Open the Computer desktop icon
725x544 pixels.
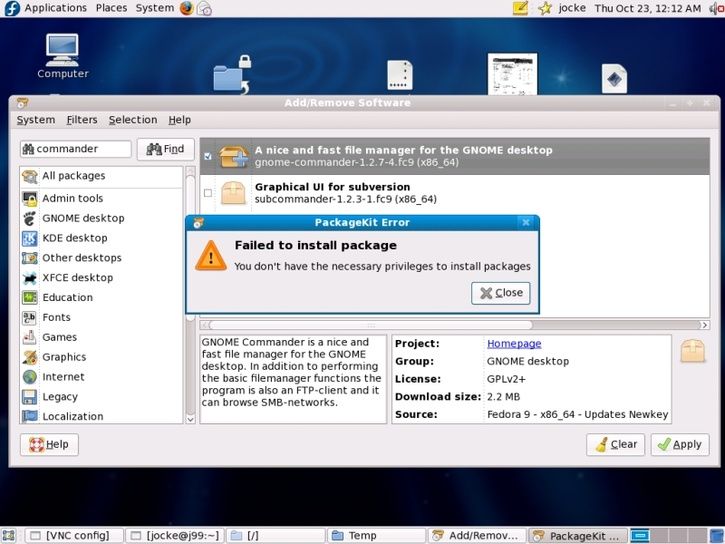62,56
